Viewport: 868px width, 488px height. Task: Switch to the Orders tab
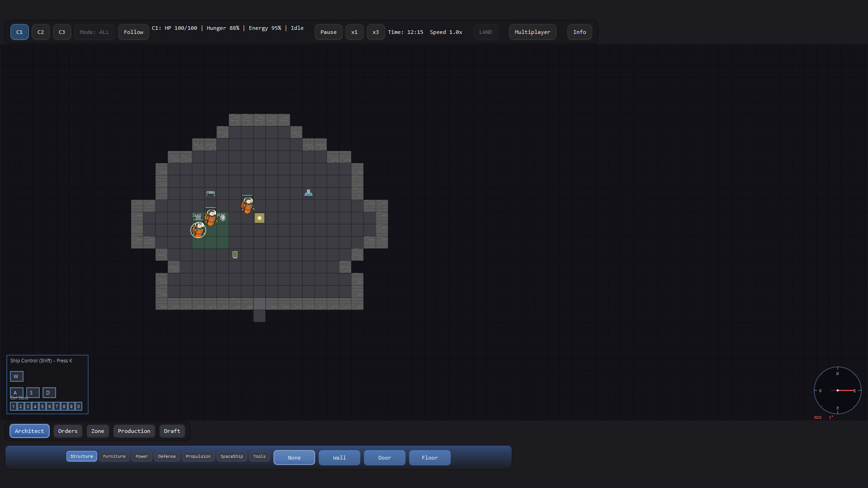point(68,431)
